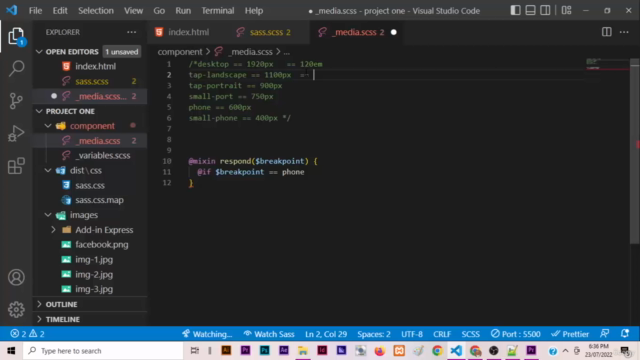Viewport: 640px width, 360px height.
Task: Collapse the images folder
Action: (x=48, y=215)
